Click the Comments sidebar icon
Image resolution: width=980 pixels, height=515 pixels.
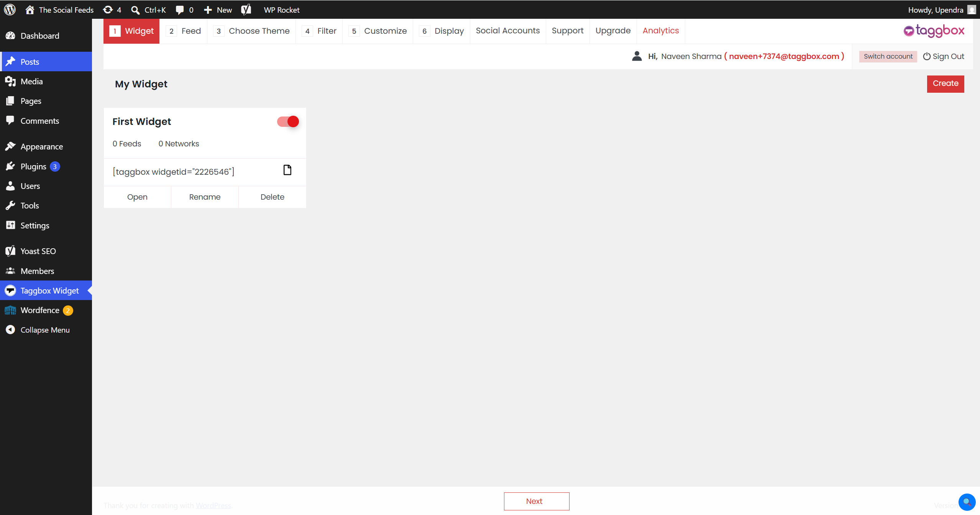(x=10, y=120)
